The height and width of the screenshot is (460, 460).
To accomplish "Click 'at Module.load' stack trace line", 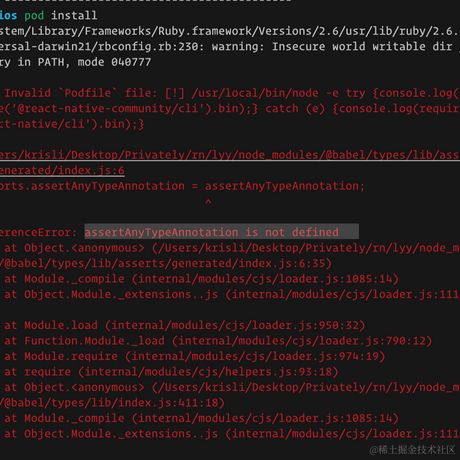I will pos(185,325).
